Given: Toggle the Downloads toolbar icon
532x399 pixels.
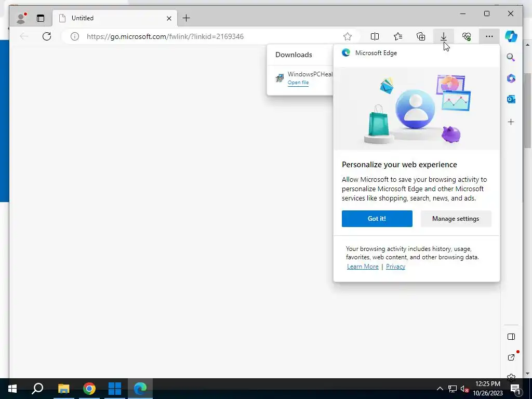Looking at the screenshot, I should 444,36.
